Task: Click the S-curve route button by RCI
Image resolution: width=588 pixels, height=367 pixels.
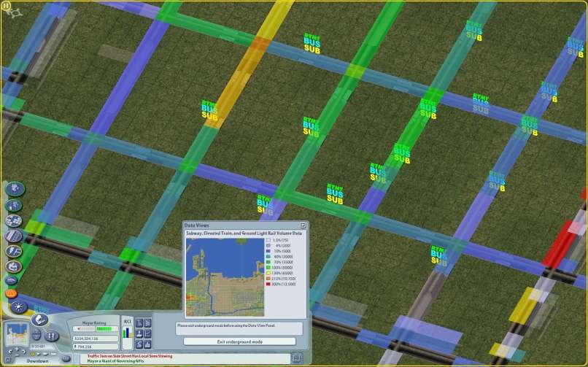Action: [139, 344]
